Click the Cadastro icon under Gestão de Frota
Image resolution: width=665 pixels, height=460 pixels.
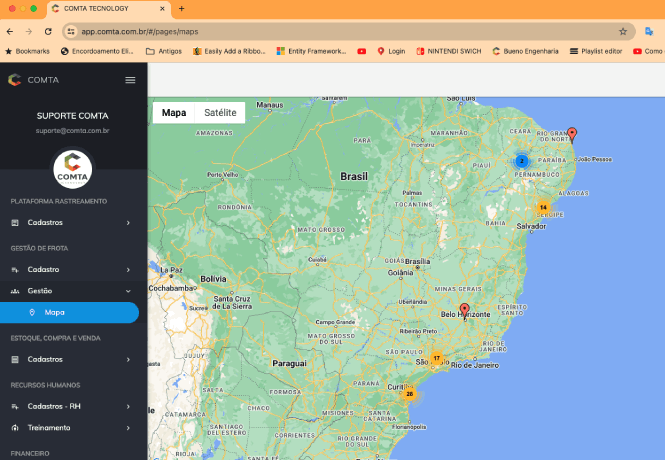15,270
